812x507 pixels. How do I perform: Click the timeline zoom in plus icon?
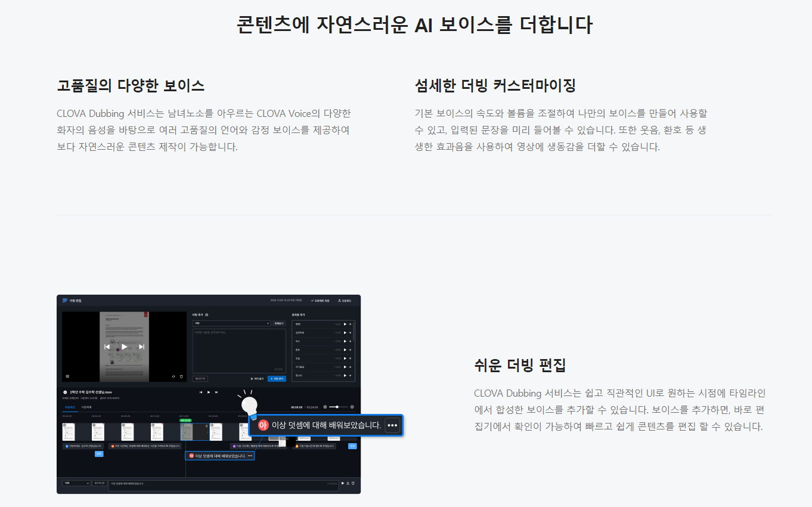pyautogui.click(x=352, y=407)
